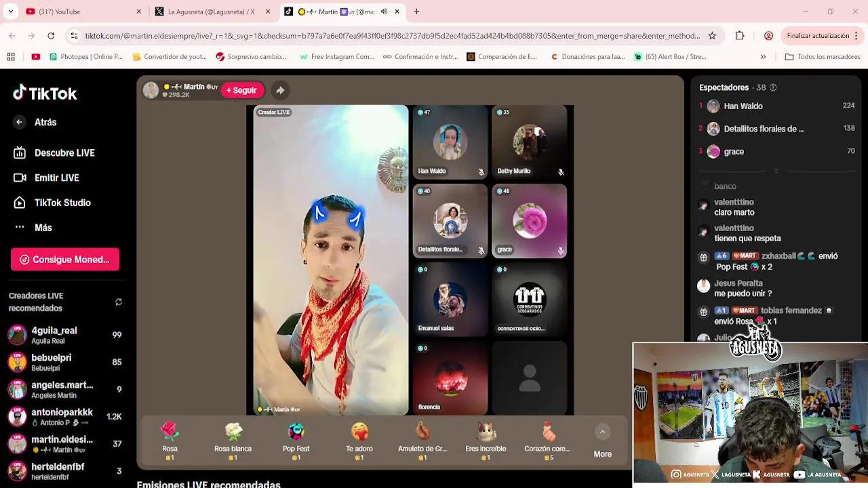
Task: Send the Rosa blanca gift
Action: pos(233,441)
